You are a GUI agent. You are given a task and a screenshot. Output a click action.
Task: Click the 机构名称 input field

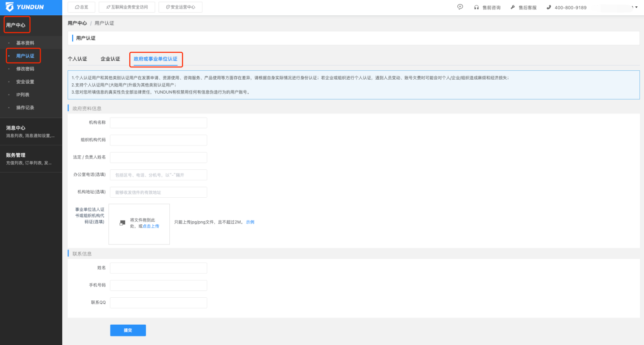point(159,123)
